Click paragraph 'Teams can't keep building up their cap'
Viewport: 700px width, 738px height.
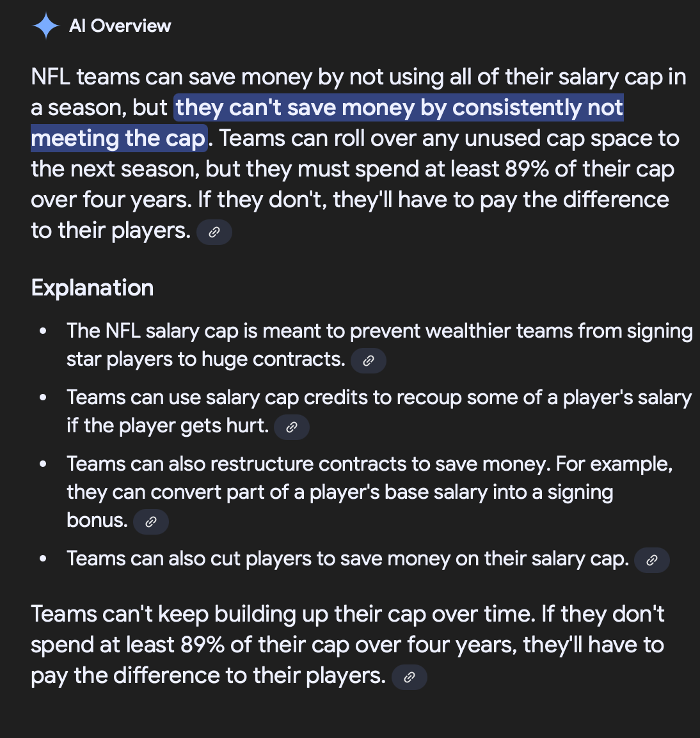[x=347, y=615]
